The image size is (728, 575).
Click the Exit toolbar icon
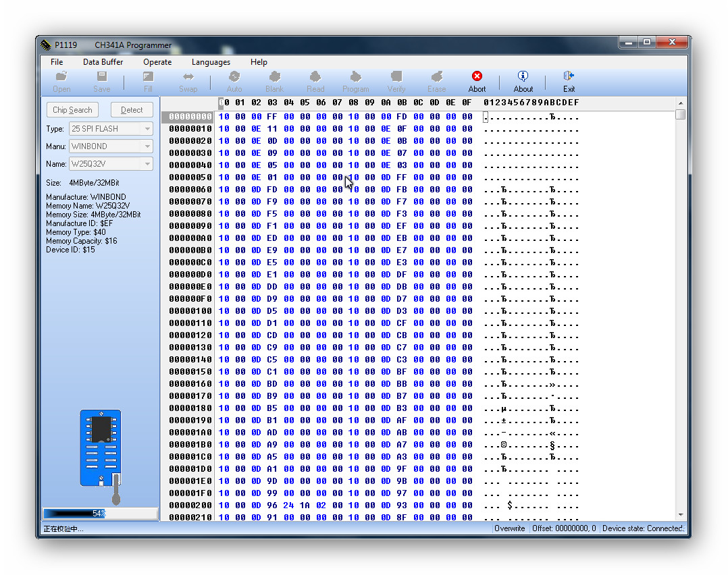point(569,77)
